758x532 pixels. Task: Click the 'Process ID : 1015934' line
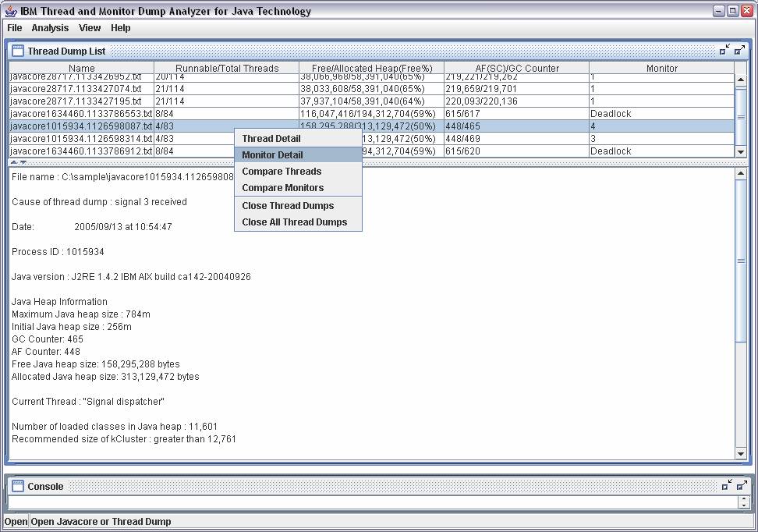coord(58,251)
